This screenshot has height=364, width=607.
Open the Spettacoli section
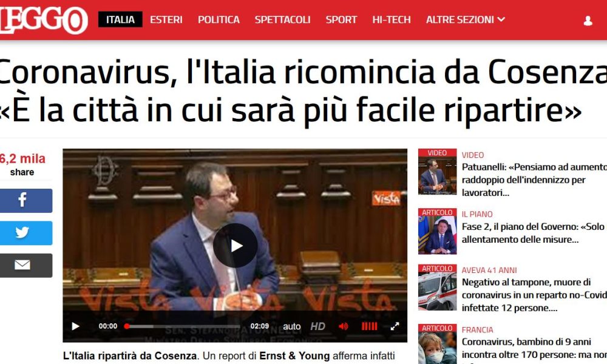(x=283, y=19)
